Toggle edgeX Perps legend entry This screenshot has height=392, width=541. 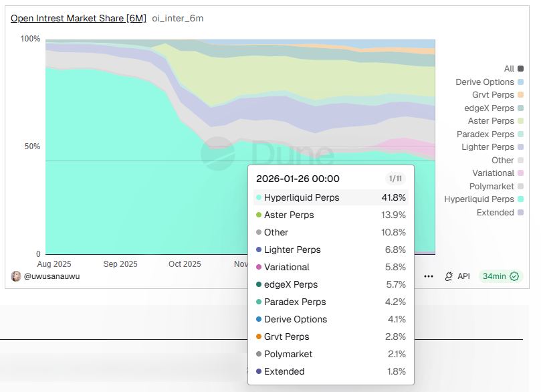coord(494,108)
